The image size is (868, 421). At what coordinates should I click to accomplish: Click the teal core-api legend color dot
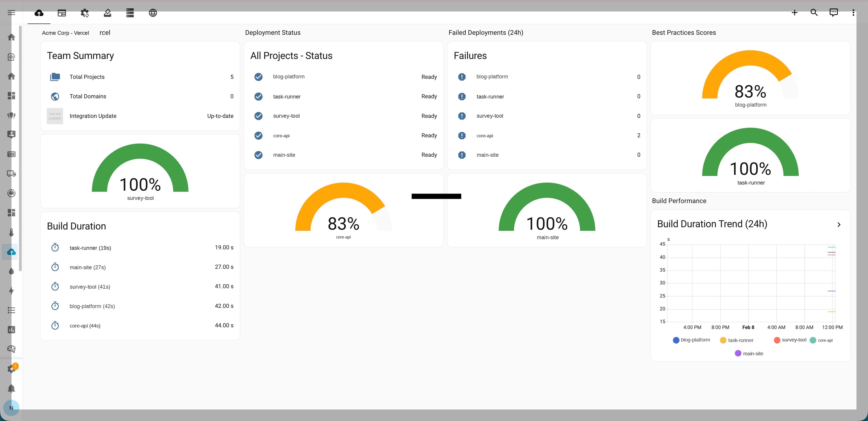[x=813, y=340]
